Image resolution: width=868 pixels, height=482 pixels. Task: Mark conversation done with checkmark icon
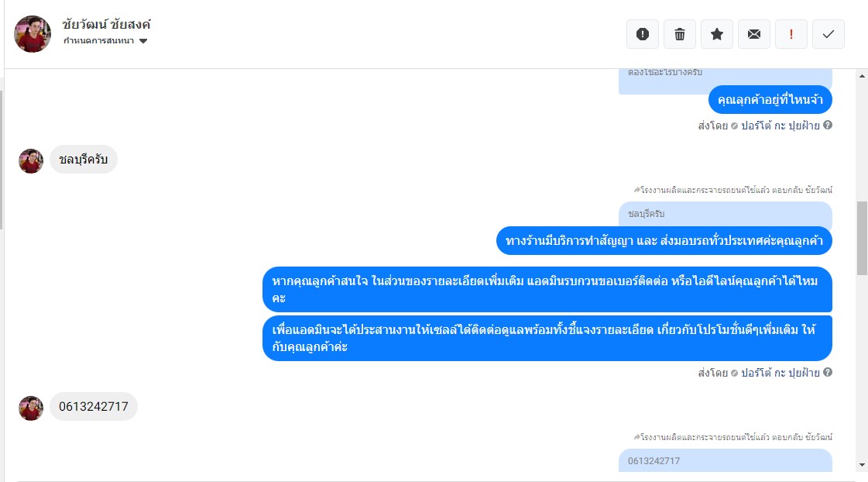(x=829, y=34)
